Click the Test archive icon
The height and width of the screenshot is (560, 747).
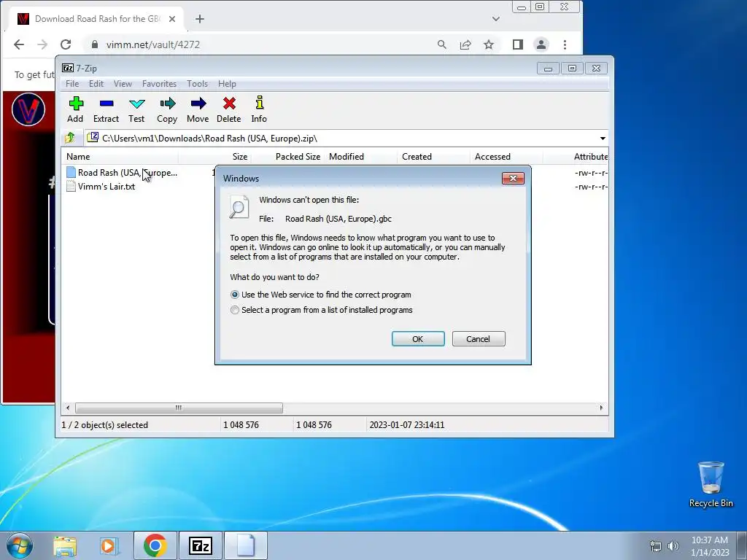(136, 110)
